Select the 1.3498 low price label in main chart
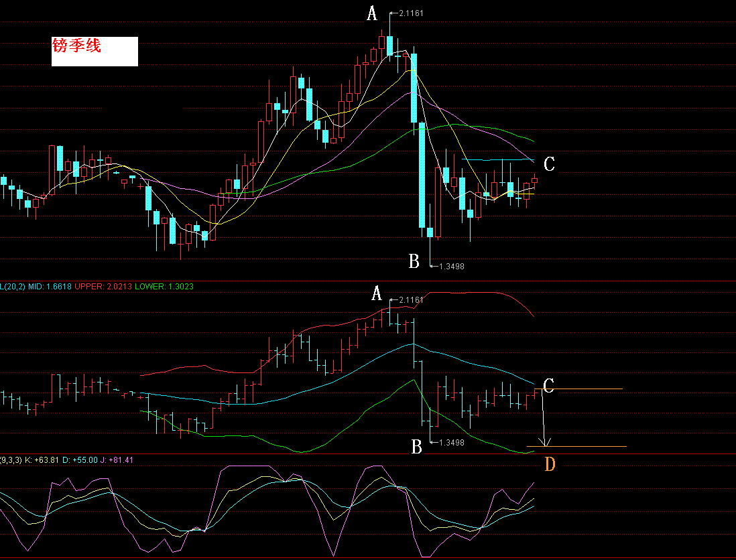Image resolution: width=736 pixels, height=560 pixels. [x=452, y=267]
